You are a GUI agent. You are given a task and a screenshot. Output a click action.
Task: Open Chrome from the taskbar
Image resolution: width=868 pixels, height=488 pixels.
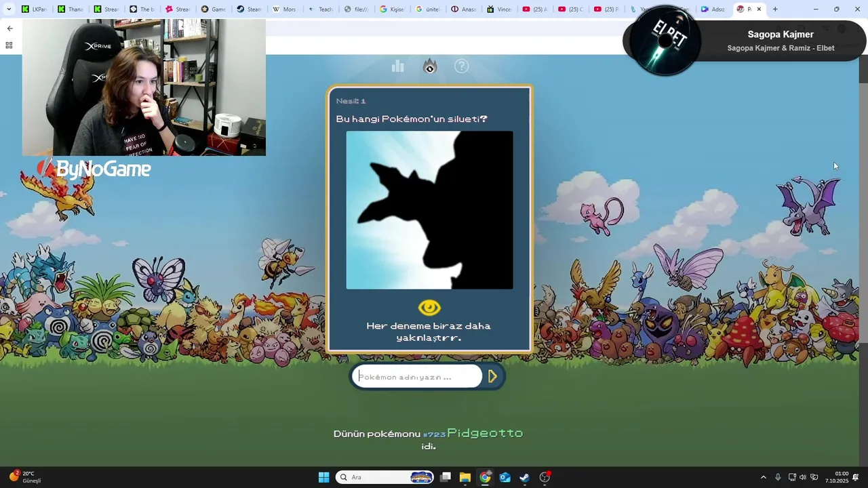(485, 477)
